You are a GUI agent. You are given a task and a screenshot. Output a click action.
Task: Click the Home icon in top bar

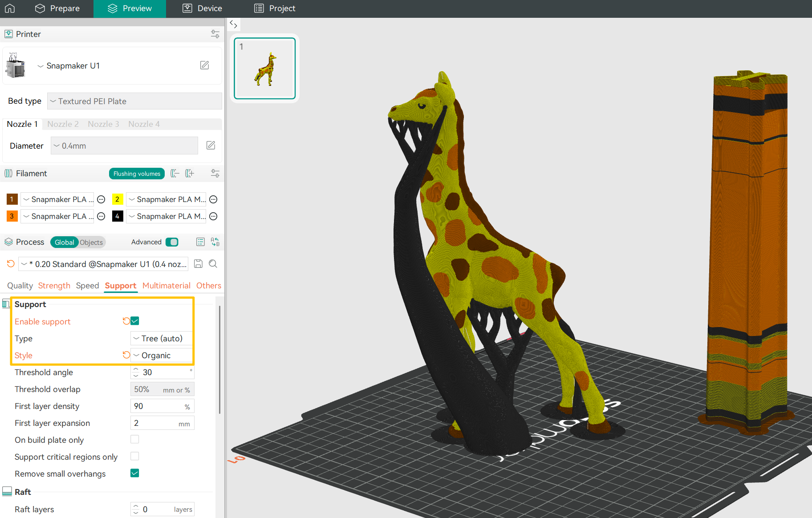[x=10, y=8]
